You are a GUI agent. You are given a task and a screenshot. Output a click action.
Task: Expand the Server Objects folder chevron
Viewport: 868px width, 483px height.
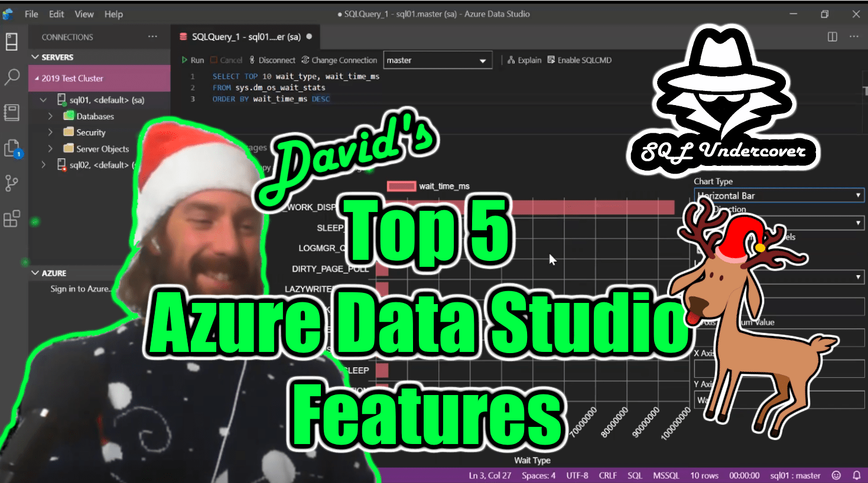[51, 149]
